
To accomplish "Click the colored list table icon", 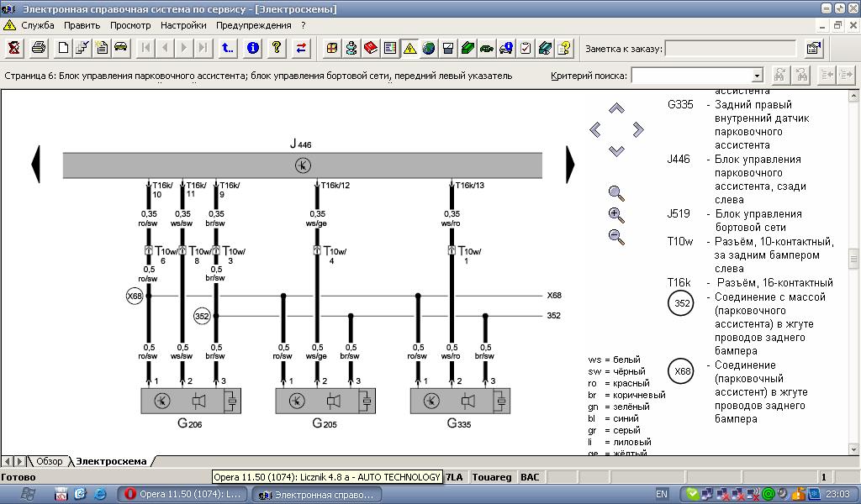I will (390, 48).
